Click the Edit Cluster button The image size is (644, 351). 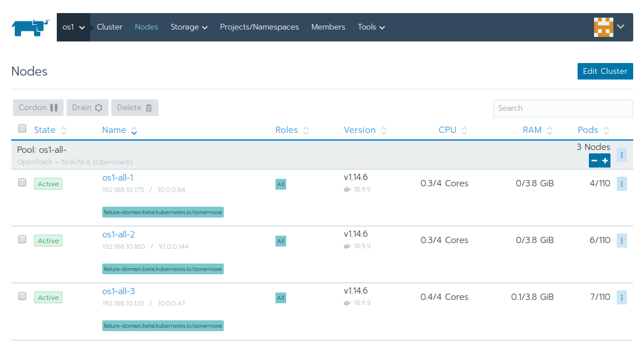(605, 71)
